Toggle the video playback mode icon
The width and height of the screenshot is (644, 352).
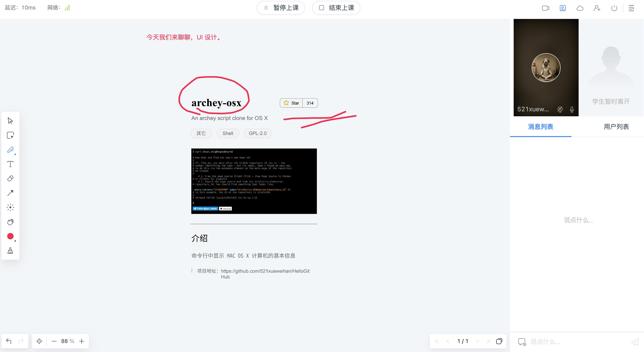(563, 8)
